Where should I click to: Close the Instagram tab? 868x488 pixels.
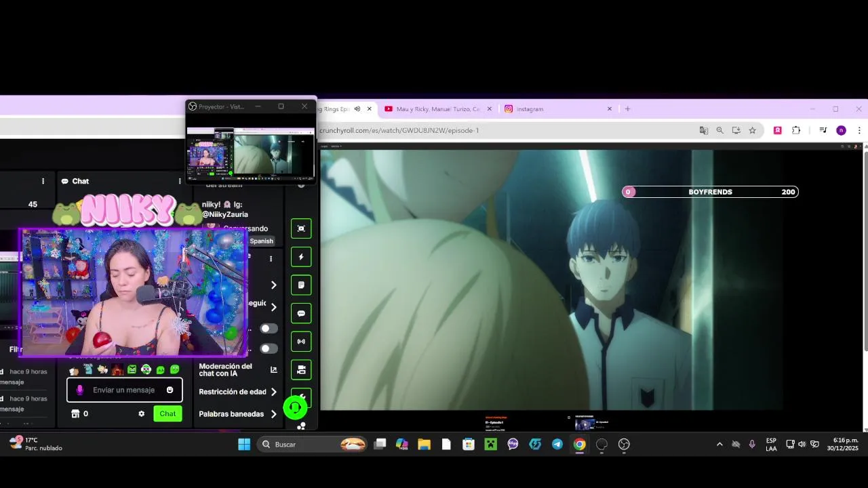point(609,108)
